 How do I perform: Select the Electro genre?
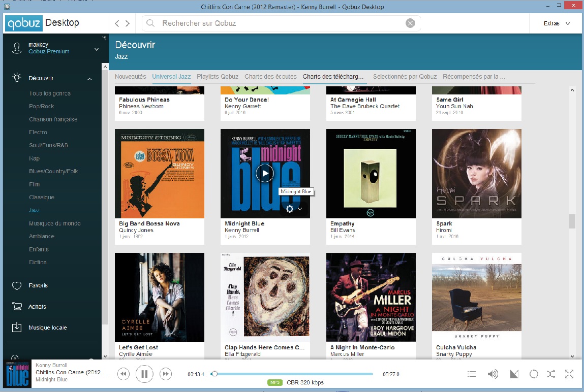(38, 132)
